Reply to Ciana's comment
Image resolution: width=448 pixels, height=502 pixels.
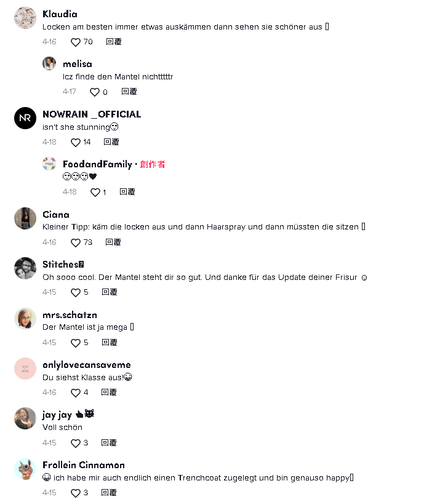pyautogui.click(x=113, y=242)
